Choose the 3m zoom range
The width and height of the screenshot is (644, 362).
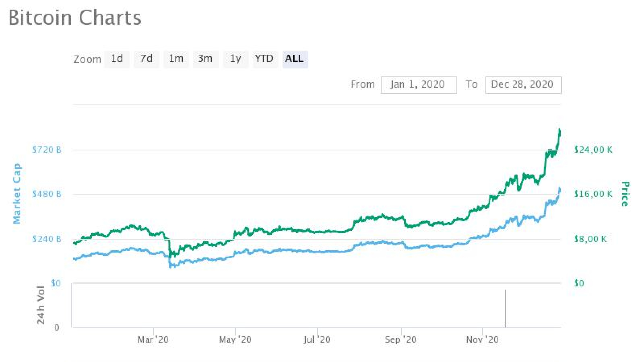(206, 59)
